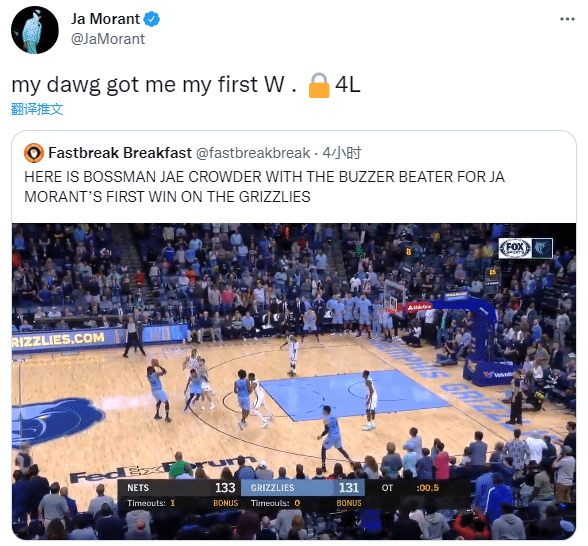Click the FOX Sports logo in video
The height and width of the screenshot is (546, 588).
[x=514, y=248]
